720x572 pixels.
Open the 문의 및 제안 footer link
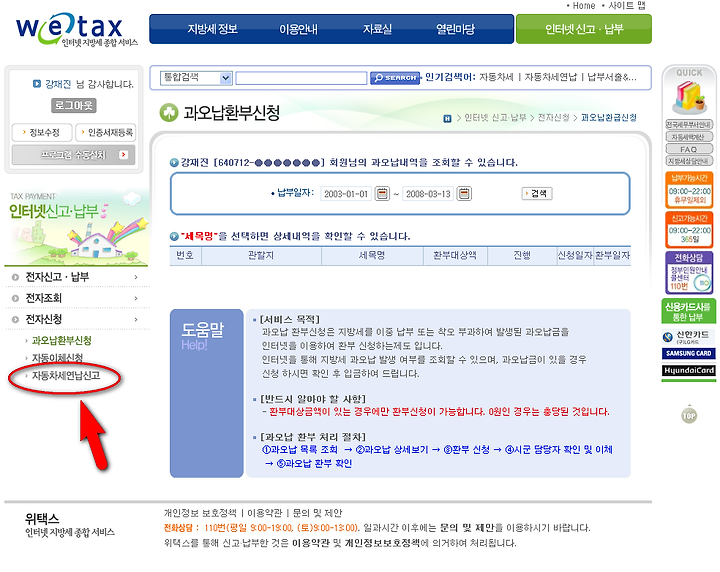coord(317,513)
